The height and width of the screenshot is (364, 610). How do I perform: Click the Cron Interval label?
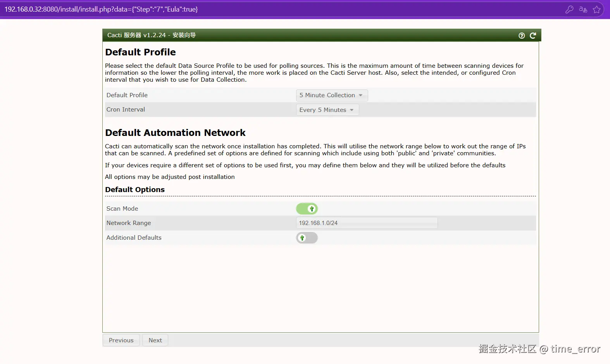(x=126, y=110)
